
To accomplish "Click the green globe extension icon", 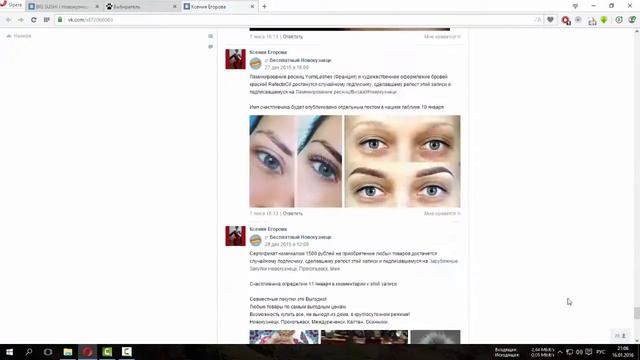I will point(632,20).
